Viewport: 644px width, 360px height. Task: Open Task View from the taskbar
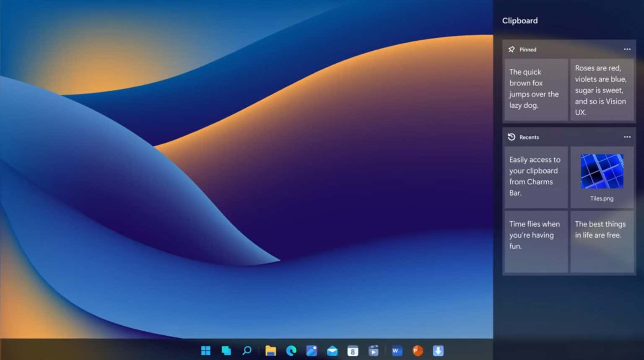click(x=226, y=350)
